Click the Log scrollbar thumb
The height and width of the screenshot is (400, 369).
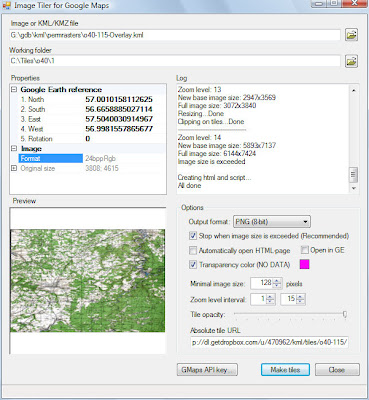coord(354,175)
